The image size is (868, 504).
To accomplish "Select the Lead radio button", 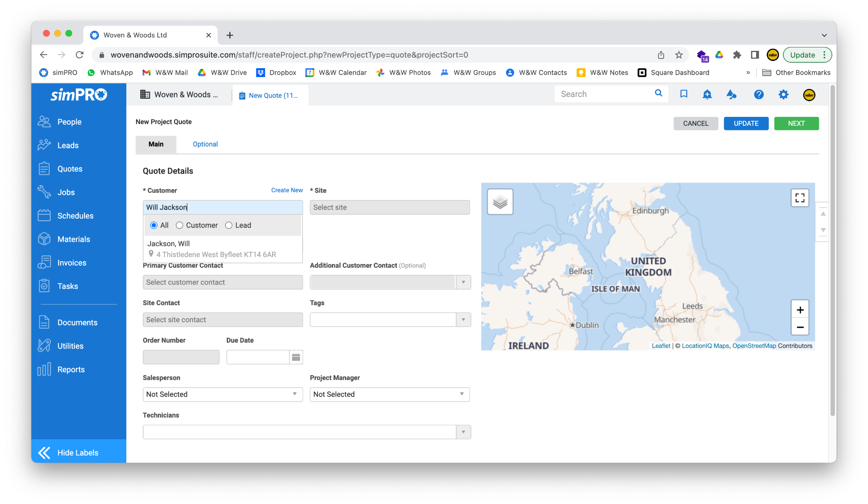I will coord(229,225).
